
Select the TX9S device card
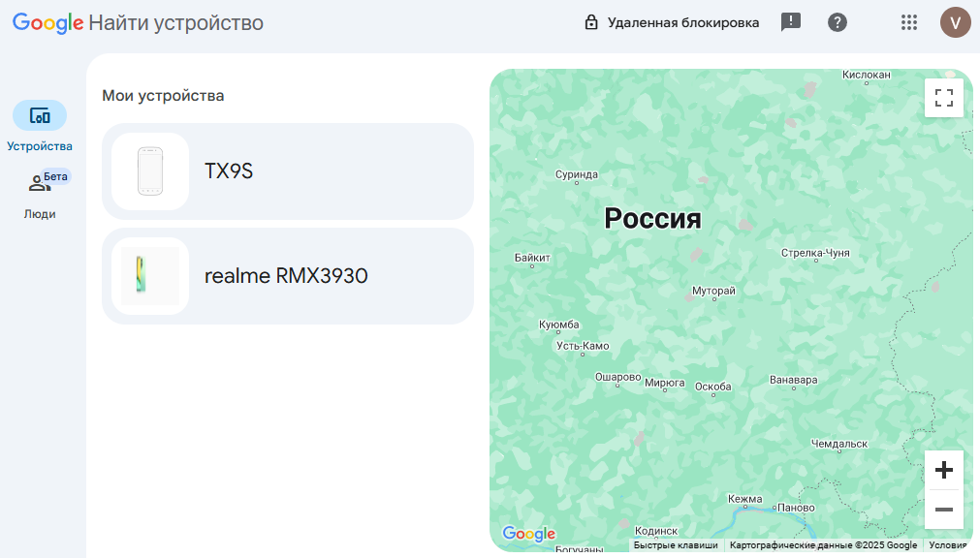point(288,171)
